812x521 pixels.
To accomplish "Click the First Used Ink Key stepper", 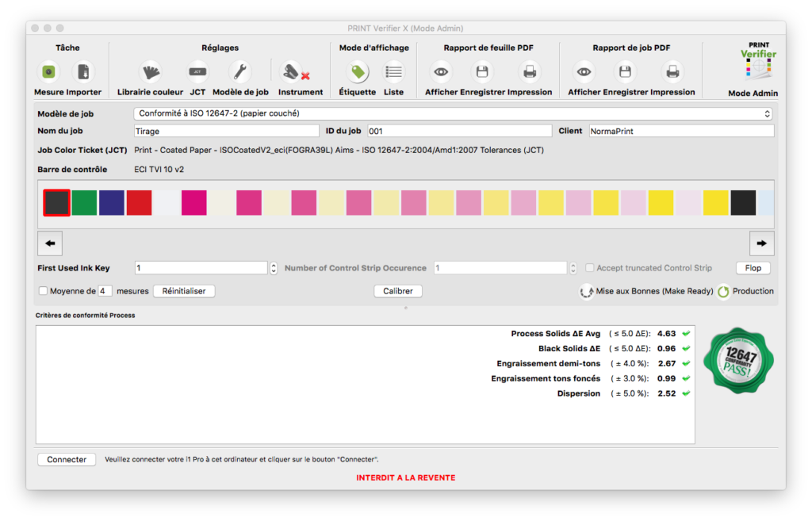I will pyautogui.click(x=274, y=268).
